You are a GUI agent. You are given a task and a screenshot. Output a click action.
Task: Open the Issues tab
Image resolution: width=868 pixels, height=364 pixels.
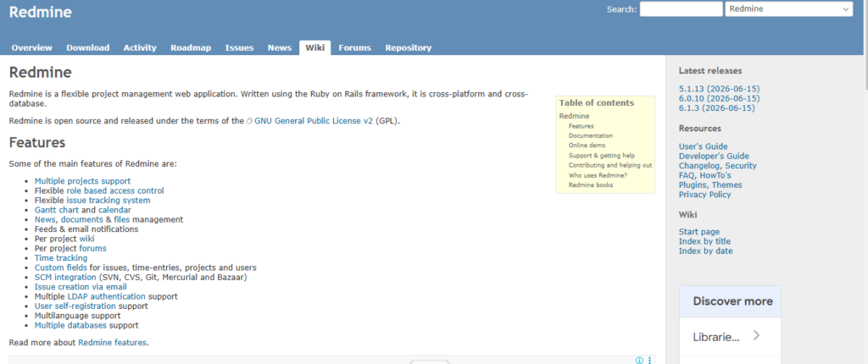pyautogui.click(x=239, y=47)
